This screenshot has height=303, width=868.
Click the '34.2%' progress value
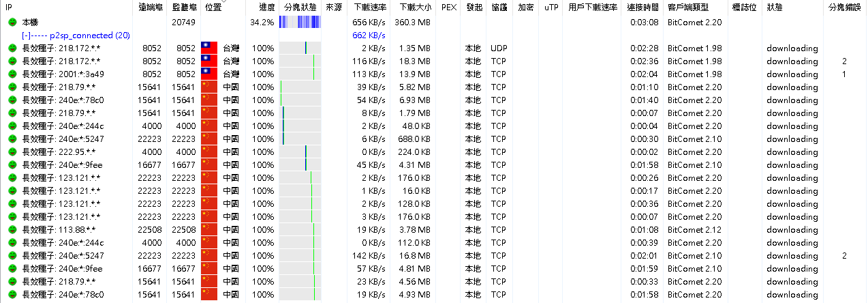[262, 23]
